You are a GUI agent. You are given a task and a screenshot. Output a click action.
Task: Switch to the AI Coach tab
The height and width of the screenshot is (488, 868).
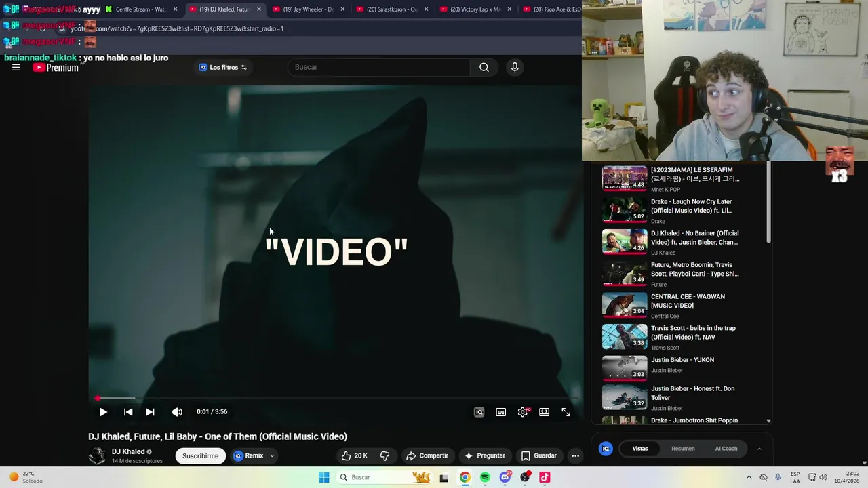point(726,449)
